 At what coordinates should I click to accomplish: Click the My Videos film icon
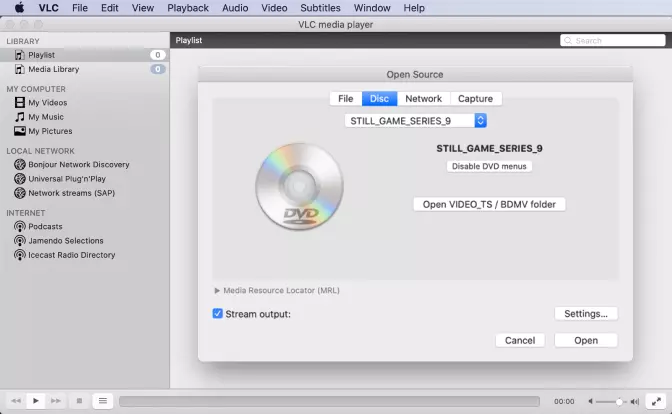pyautogui.click(x=20, y=102)
